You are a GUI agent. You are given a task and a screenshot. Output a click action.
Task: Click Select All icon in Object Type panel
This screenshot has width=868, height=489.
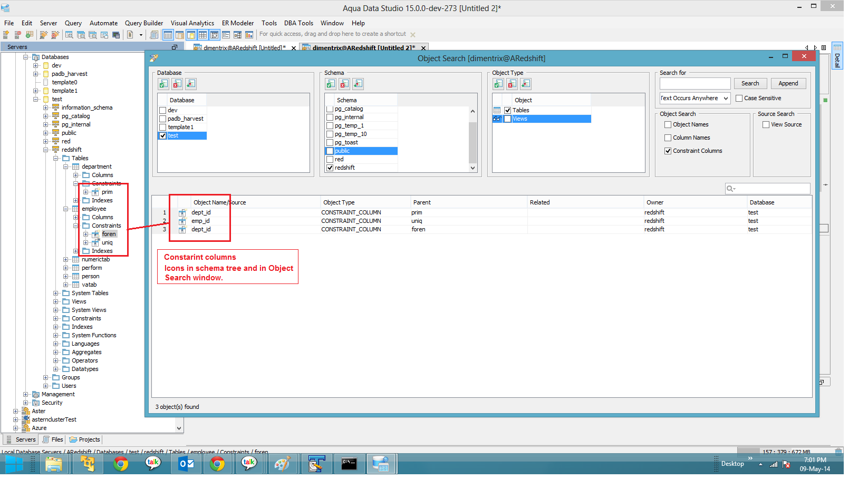(x=498, y=84)
